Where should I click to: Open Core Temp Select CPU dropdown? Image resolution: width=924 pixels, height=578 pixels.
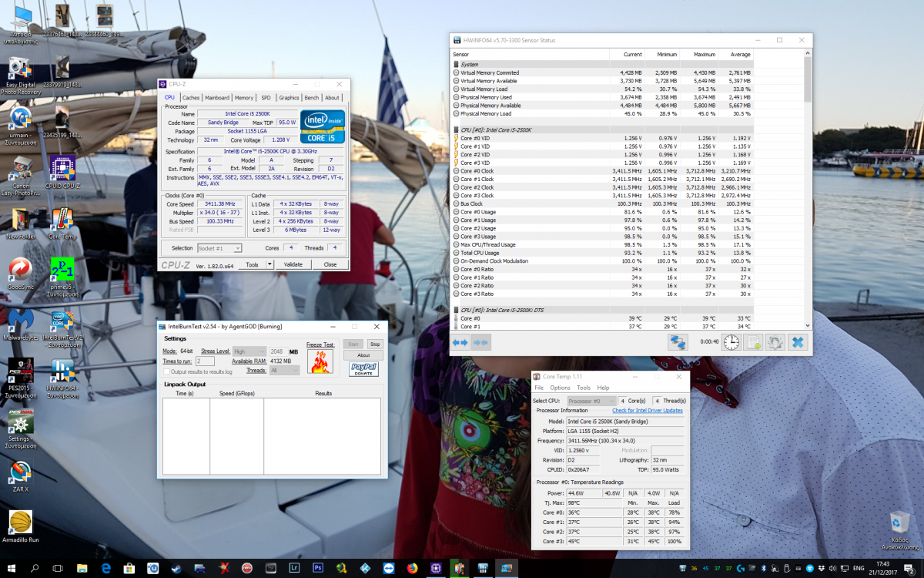(591, 401)
